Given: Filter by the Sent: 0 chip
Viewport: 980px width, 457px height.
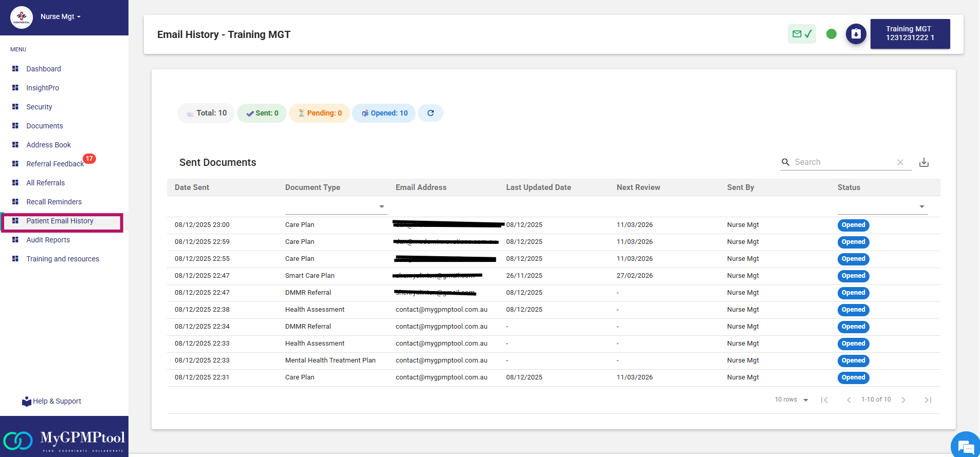Looking at the screenshot, I should [262, 113].
